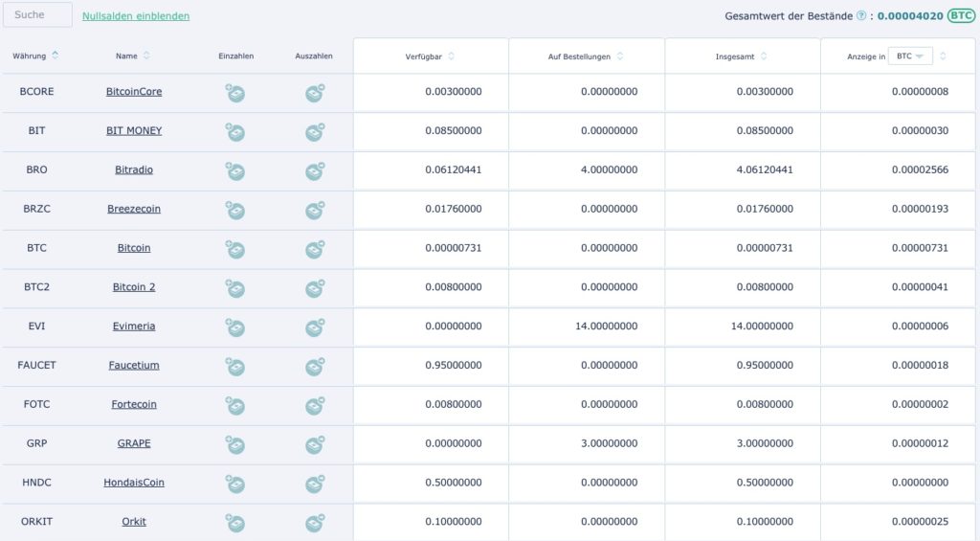
Task: Select BRZC BTC value 0.00000193
Action: coord(920,209)
